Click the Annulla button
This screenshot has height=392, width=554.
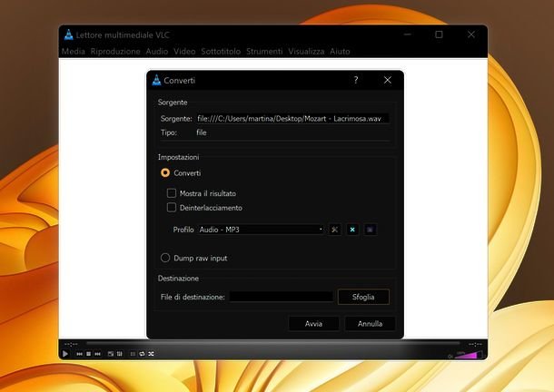click(x=370, y=323)
